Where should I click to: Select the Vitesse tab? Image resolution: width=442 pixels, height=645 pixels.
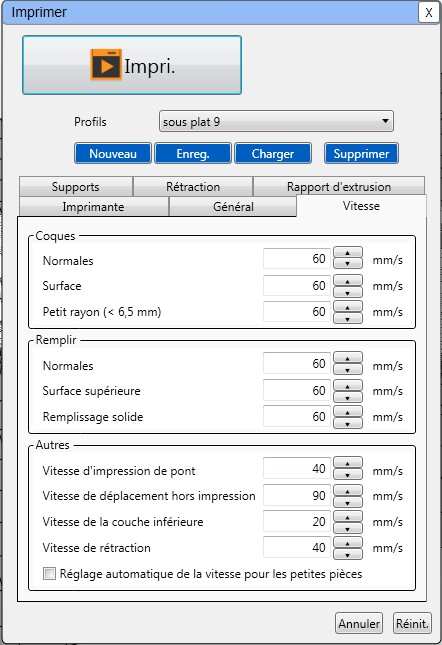click(361, 206)
